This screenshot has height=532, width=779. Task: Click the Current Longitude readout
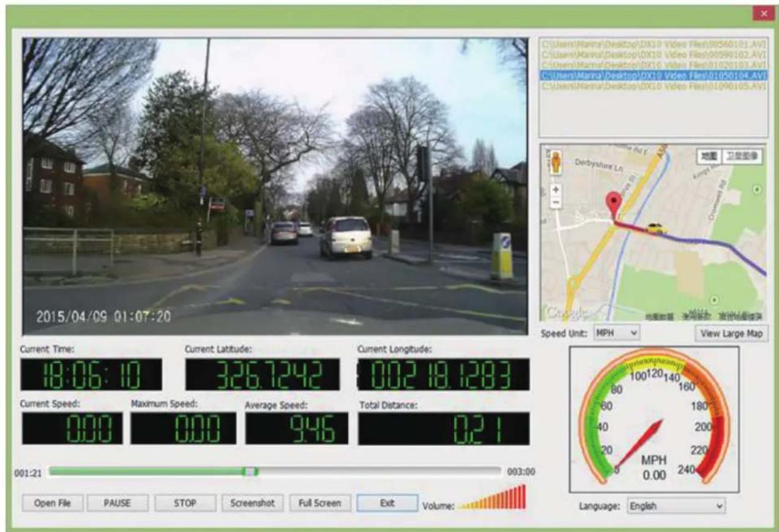[444, 375]
